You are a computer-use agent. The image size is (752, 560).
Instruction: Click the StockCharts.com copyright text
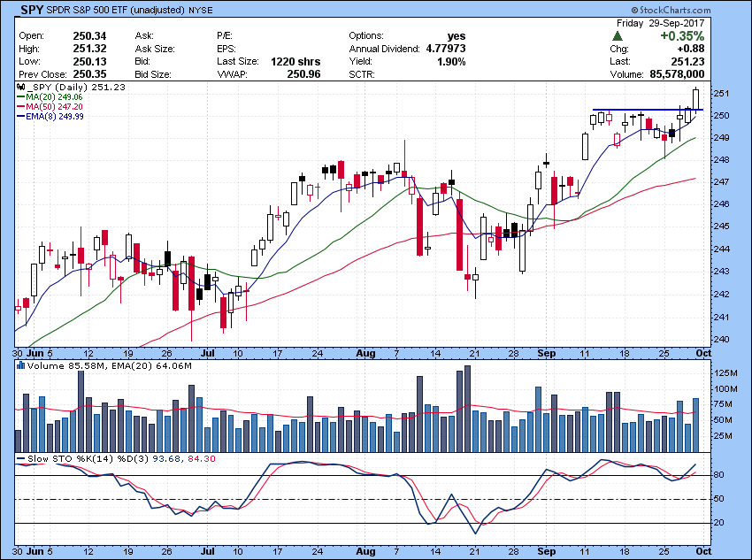pos(671,10)
